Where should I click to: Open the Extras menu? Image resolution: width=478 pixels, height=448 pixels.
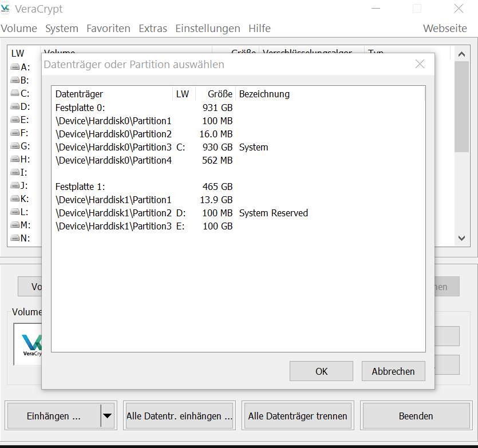tap(153, 29)
